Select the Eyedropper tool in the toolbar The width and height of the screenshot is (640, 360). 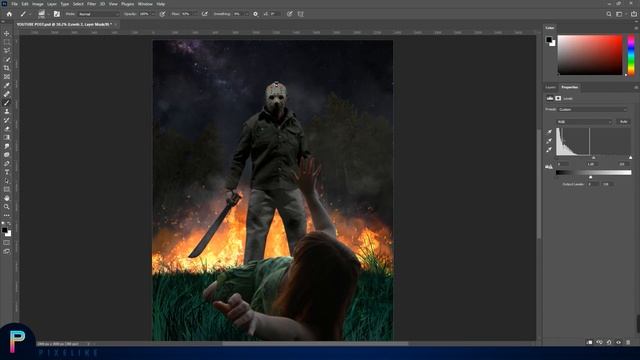(7, 85)
